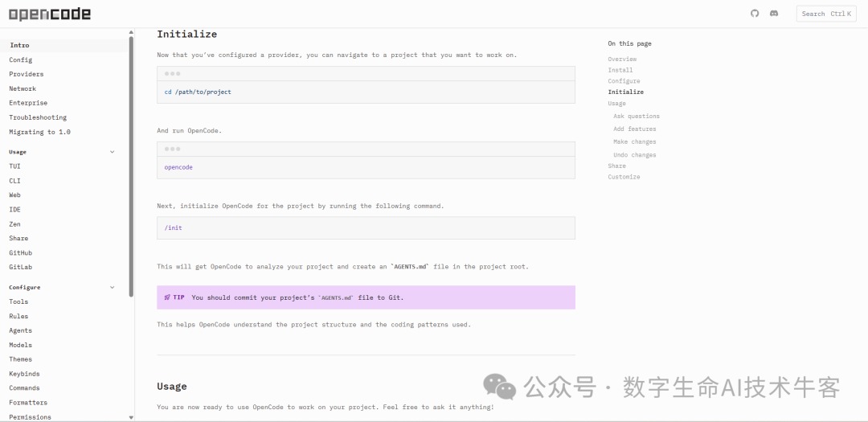
Task: Open the IDE sidebar page
Action: point(15,209)
